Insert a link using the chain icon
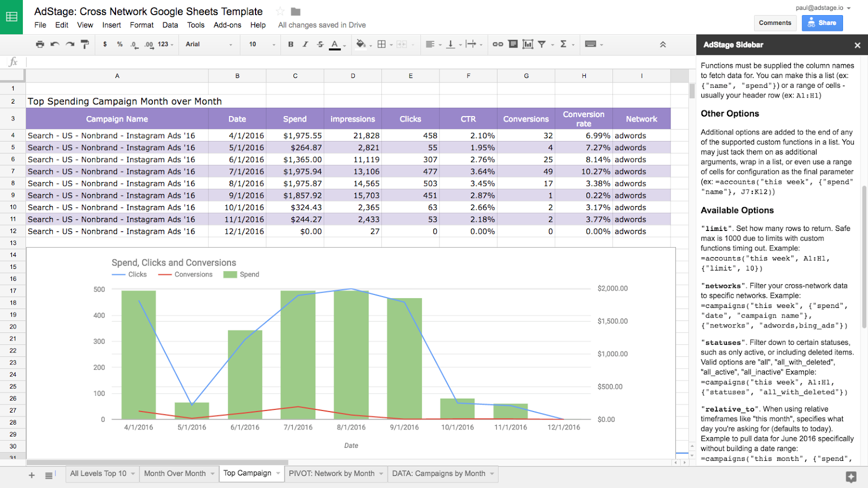The width and height of the screenshot is (868, 488). tap(497, 44)
